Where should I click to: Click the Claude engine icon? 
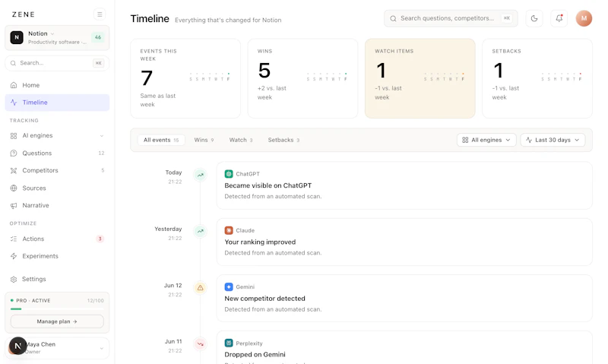pyautogui.click(x=229, y=230)
